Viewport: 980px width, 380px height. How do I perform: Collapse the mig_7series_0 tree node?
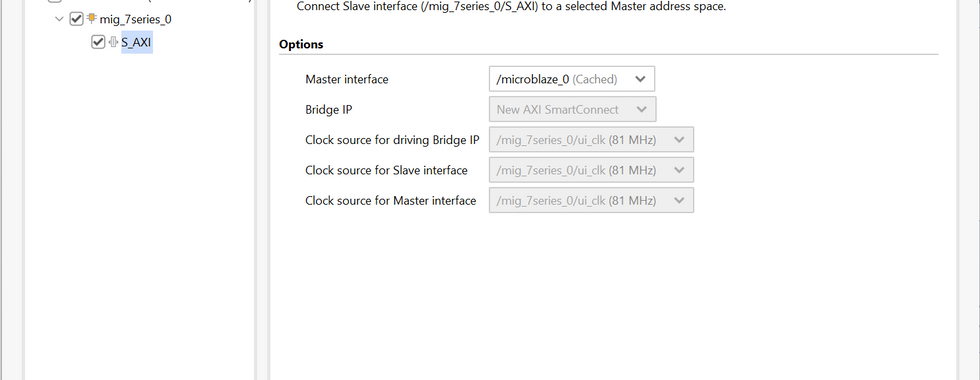click(x=59, y=19)
